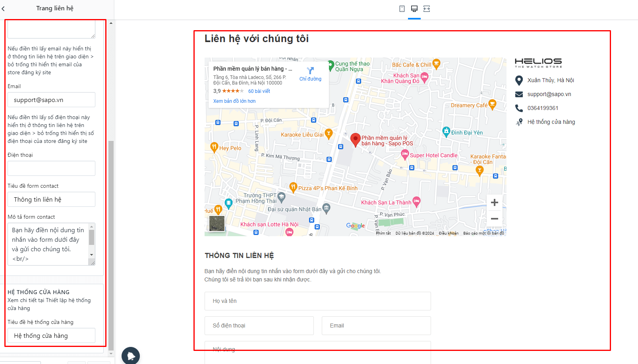
Task: Switch to desktop preview mode
Action: click(x=414, y=9)
